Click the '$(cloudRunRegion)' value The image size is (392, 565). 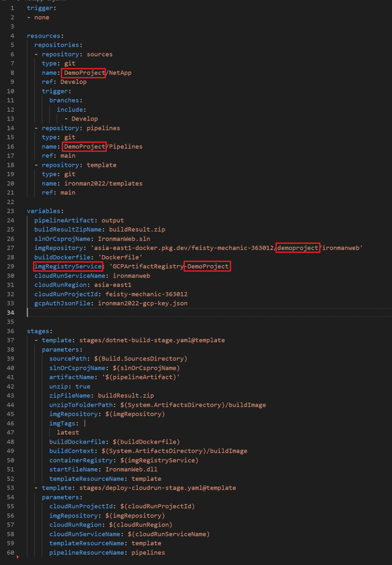[140, 525]
